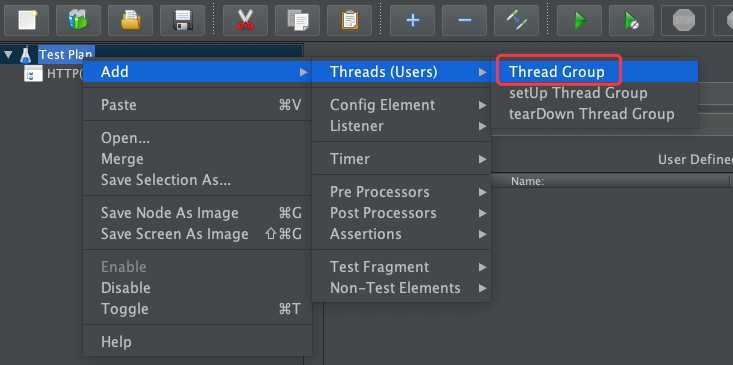Click the Expand All plus icon
This screenshot has width=733, height=365.
pyautogui.click(x=412, y=21)
